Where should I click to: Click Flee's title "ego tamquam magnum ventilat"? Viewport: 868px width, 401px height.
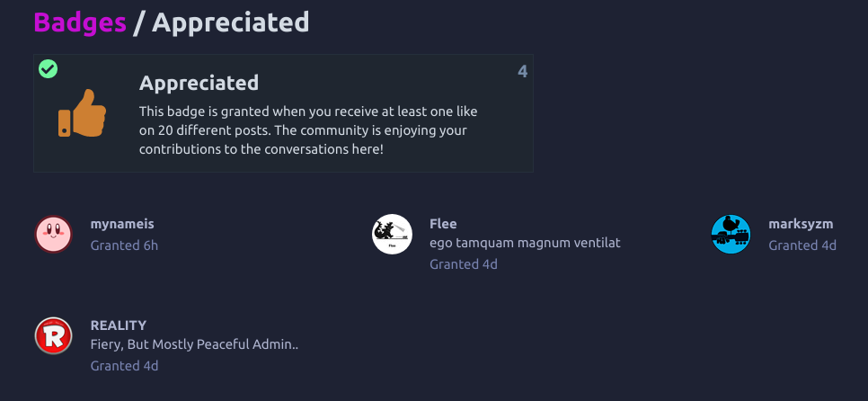(525, 243)
